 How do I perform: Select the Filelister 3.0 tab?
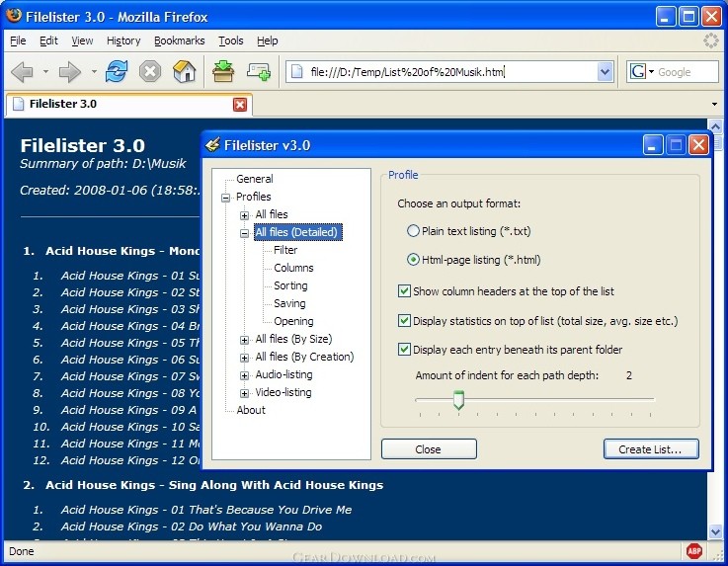click(x=129, y=104)
